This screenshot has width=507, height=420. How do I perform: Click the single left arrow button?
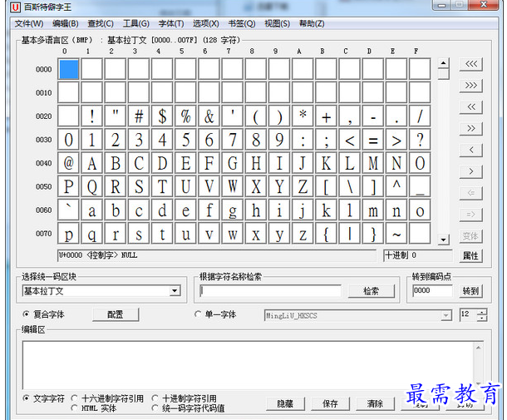click(x=471, y=151)
